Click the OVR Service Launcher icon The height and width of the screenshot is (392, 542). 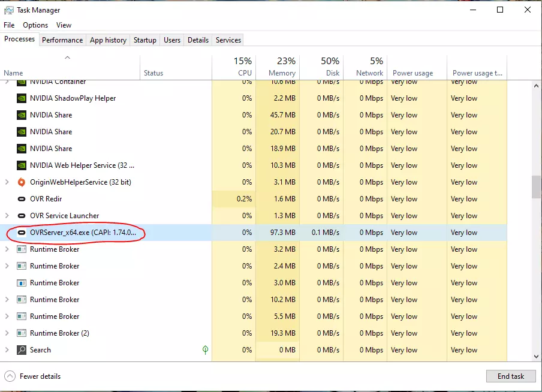coord(22,216)
